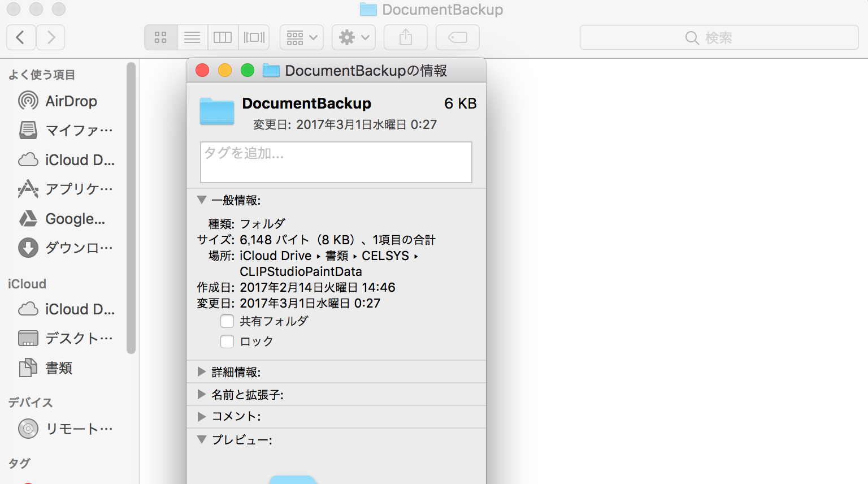This screenshot has height=484, width=868.
Task: Go back with the left arrow button
Action: pos(21,38)
